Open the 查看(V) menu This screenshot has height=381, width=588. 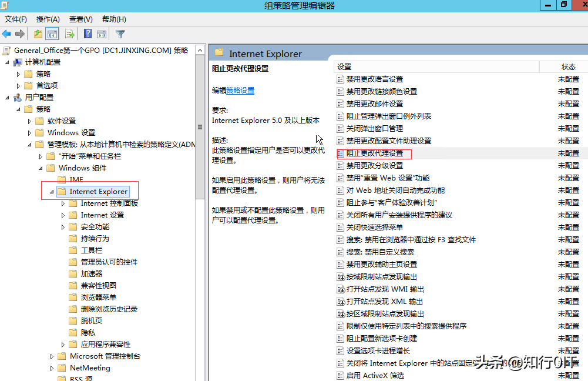80,19
